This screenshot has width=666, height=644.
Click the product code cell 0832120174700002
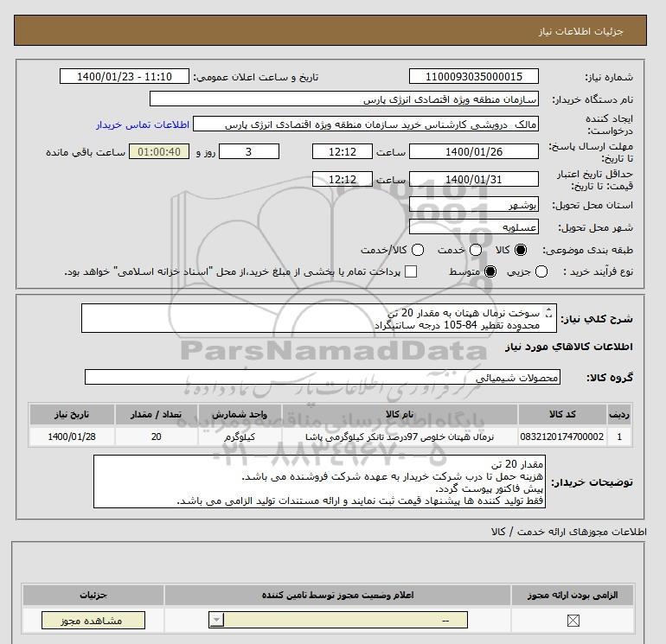[x=562, y=437]
